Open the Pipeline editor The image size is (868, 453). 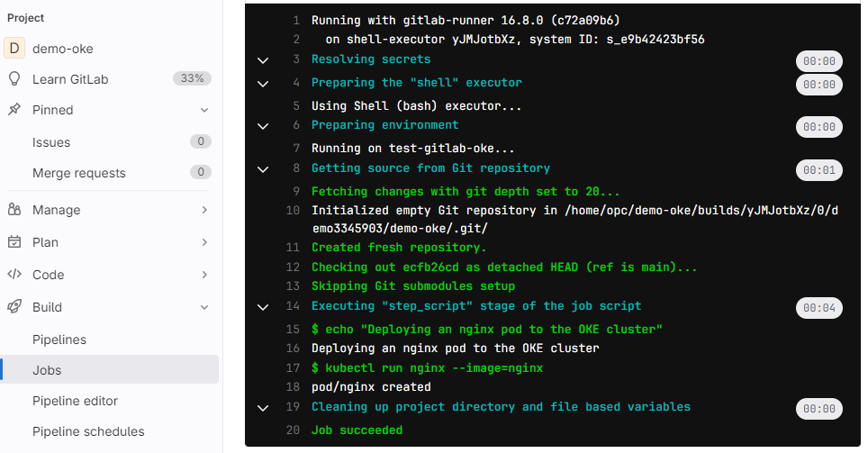click(x=76, y=401)
